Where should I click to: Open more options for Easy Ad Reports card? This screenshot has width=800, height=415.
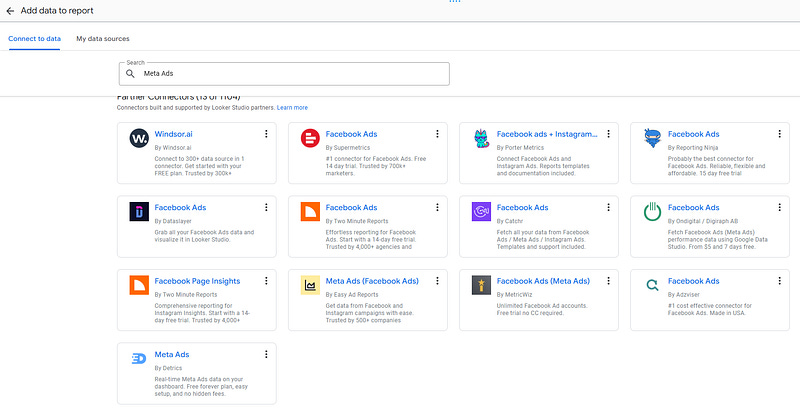tap(437, 281)
